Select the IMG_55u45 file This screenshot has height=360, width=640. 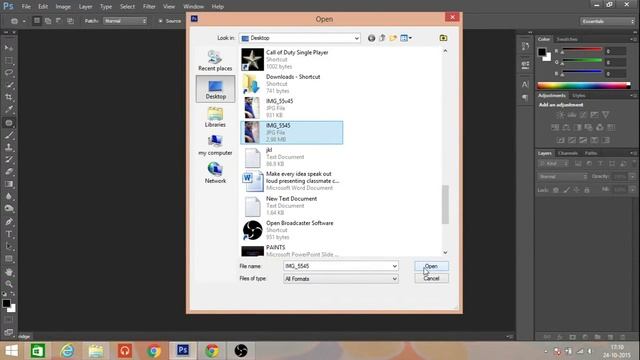(x=292, y=108)
